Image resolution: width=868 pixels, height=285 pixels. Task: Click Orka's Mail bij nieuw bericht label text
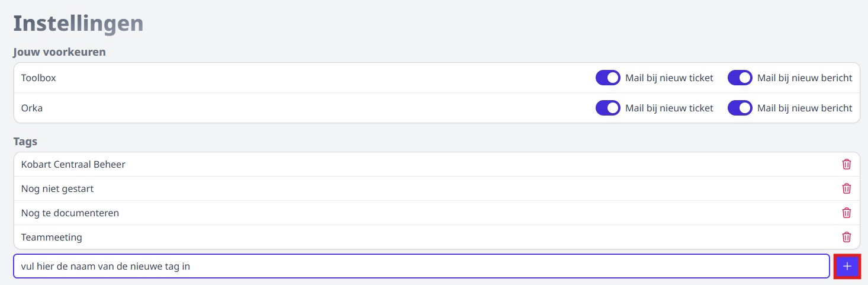(x=805, y=108)
